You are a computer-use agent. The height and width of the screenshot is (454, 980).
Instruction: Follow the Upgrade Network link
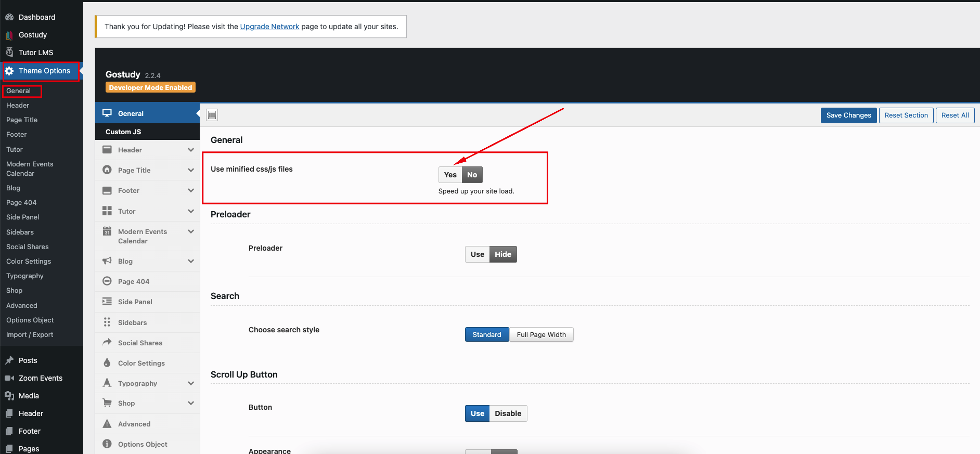(269, 27)
